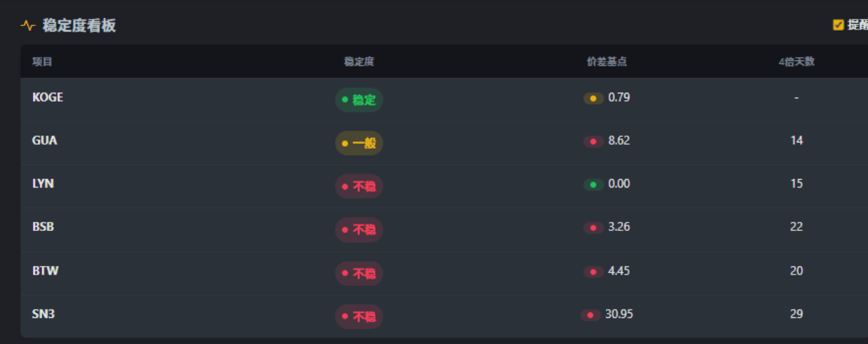Click the green 稳定 badge for KOGE

click(x=359, y=100)
